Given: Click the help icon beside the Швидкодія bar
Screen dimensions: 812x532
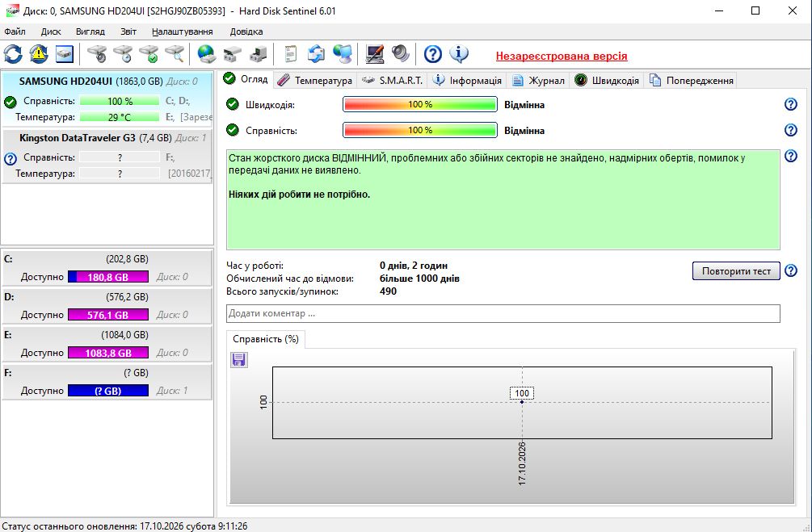Looking at the screenshot, I should 791,104.
